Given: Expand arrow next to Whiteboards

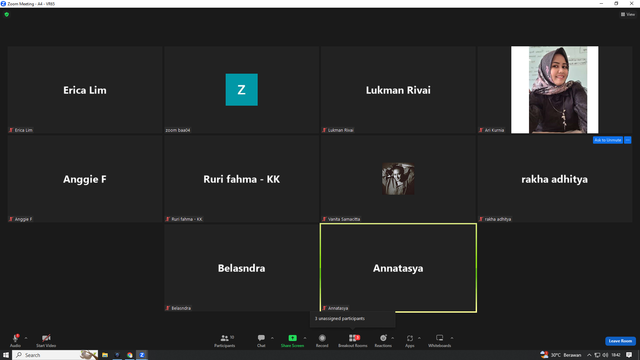Looking at the screenshot, I should click(x=452, y=338).
